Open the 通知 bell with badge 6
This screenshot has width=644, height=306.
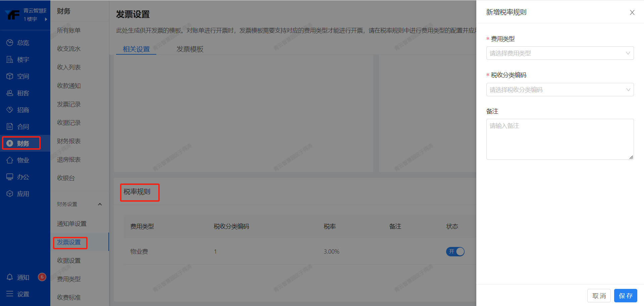(x=10, y=277)
